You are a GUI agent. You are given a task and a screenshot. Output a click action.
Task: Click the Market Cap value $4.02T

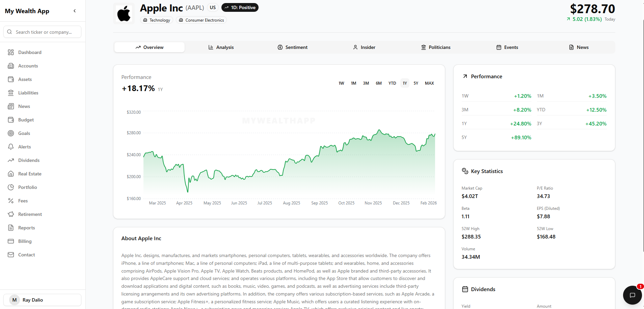point(470,196)
